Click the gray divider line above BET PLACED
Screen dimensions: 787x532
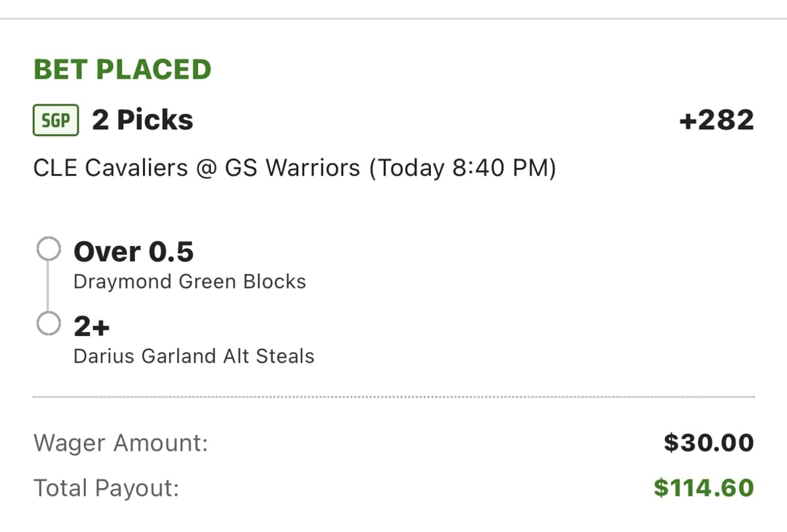click(393, 19)
